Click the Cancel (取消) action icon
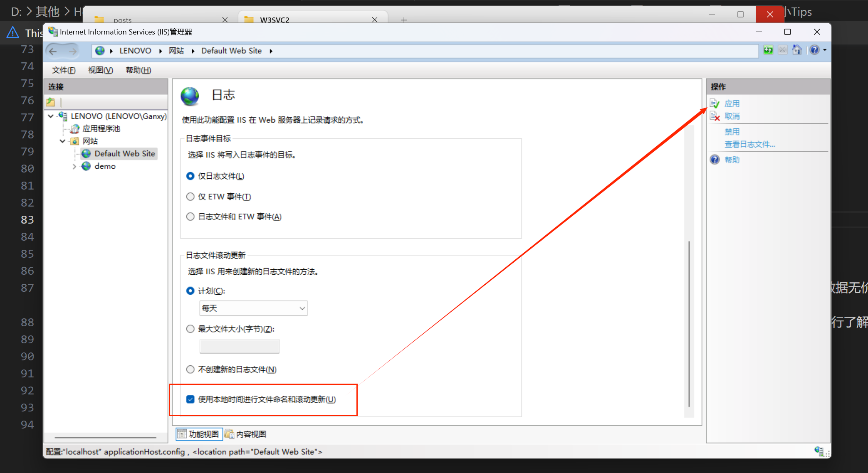 715,116
